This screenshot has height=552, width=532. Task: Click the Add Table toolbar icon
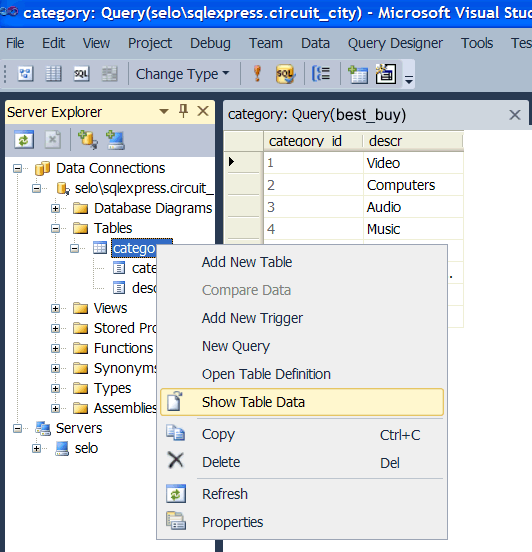tap(358, 74)
